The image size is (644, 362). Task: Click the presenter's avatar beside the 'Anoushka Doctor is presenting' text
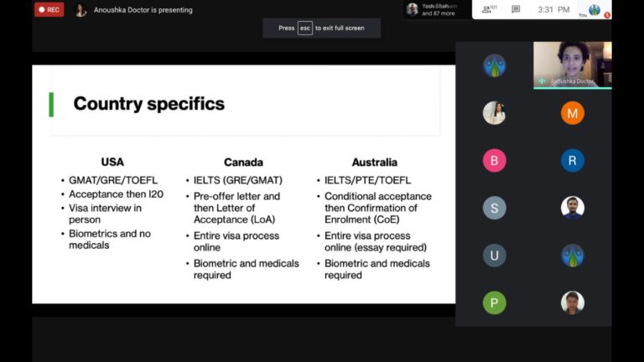coord(80,10)
